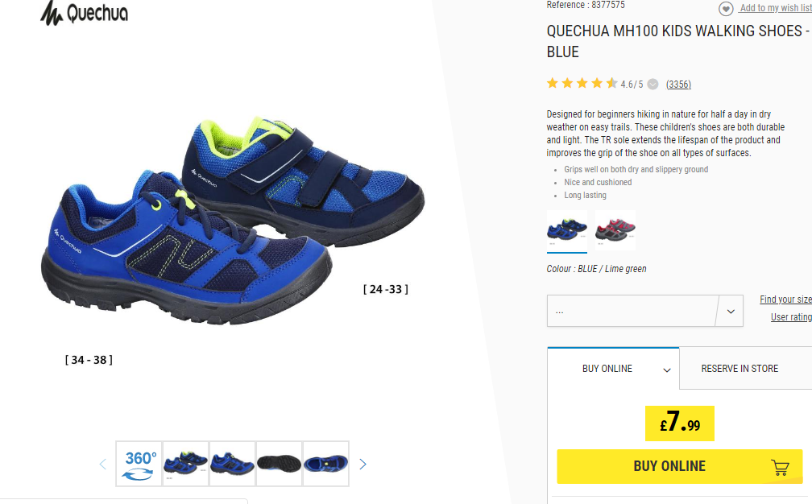Select the grey and red colour swatch

click(615, 230)
